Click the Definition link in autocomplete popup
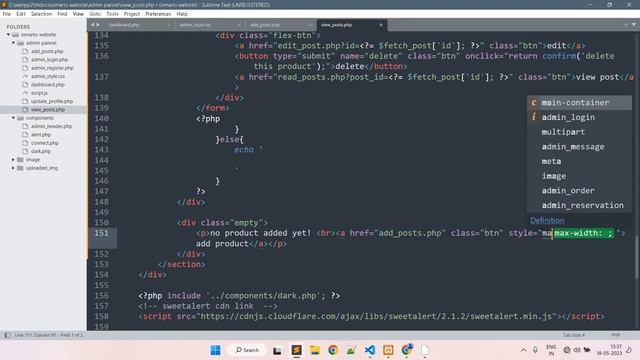640x360 pixels. click(547, 220)
